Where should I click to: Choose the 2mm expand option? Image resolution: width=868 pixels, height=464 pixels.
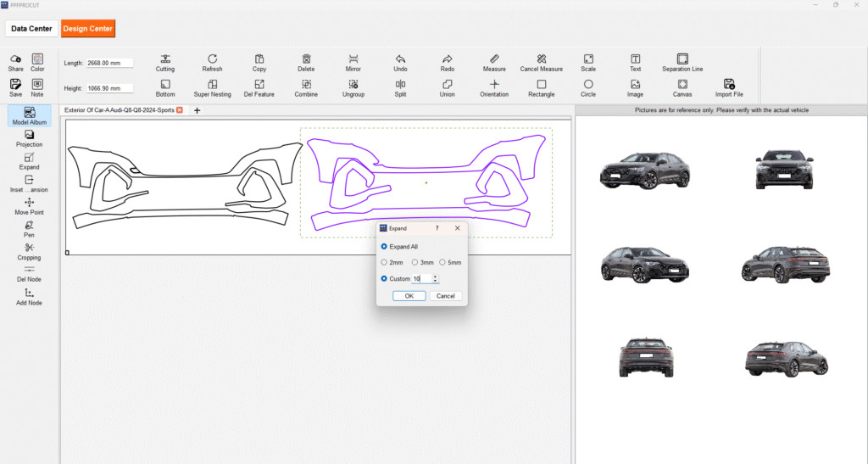(384, 262)
